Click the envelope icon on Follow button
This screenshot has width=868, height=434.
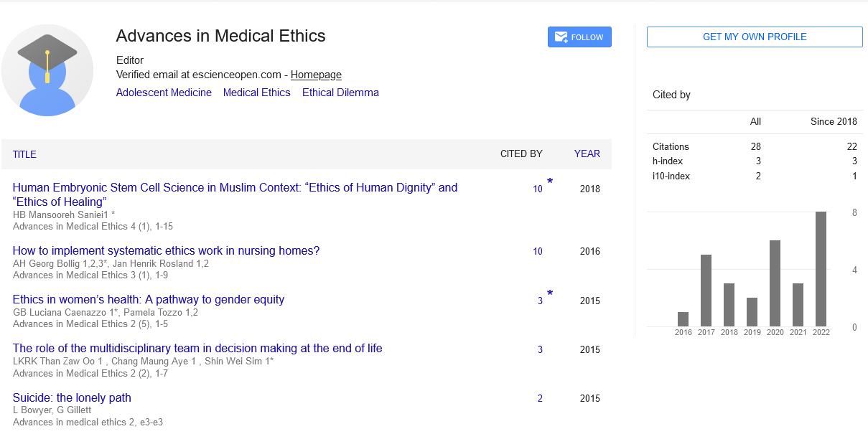561,37
